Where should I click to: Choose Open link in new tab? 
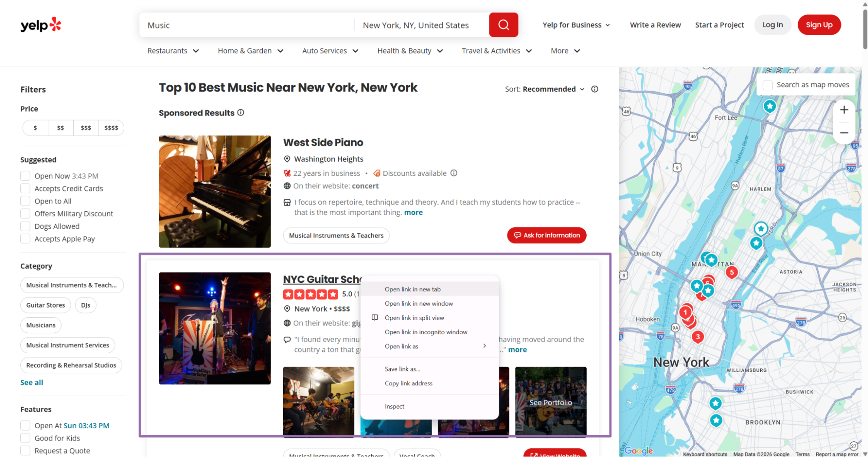[x=429, y=289]
